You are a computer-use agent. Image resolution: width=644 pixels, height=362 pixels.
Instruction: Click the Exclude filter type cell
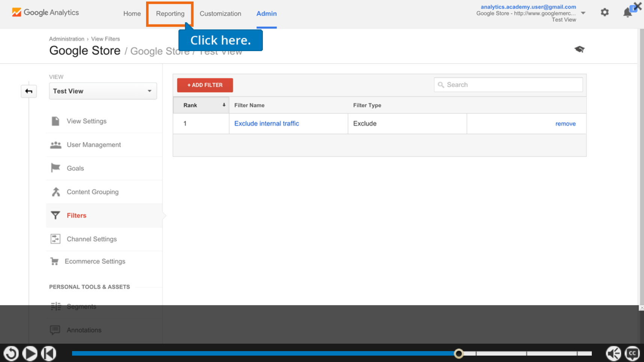407,124
